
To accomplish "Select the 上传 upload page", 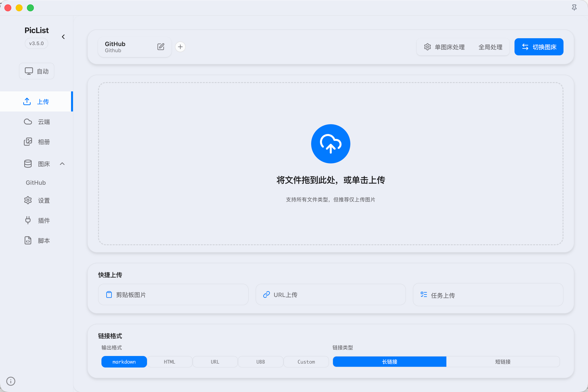I will click(37, 101).
